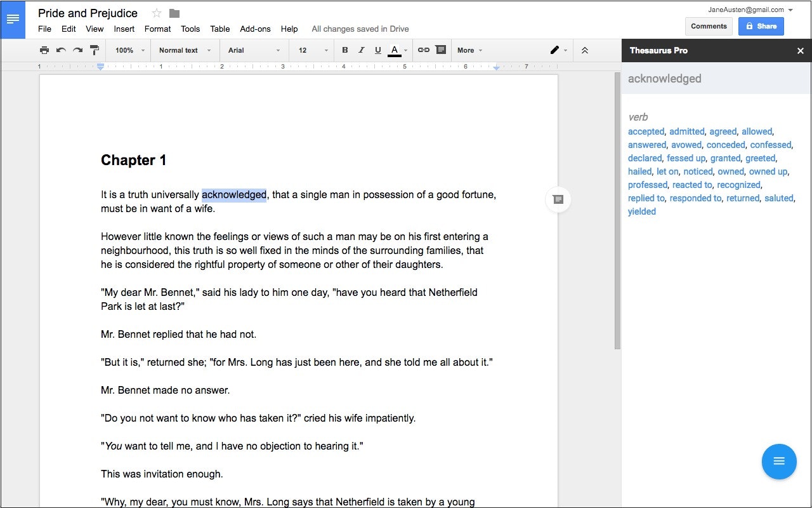This screenshot has width=812, height=508.
Task: Click the Print icon in the toolbar
Action: pyautogui.click(x=44, y=50)
